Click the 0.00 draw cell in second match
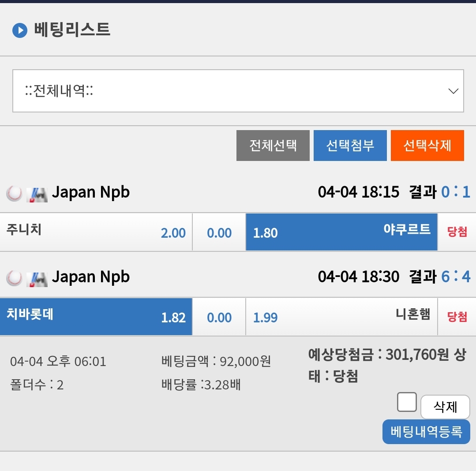This screenshot has height=471, width=476. pos(219,317)
